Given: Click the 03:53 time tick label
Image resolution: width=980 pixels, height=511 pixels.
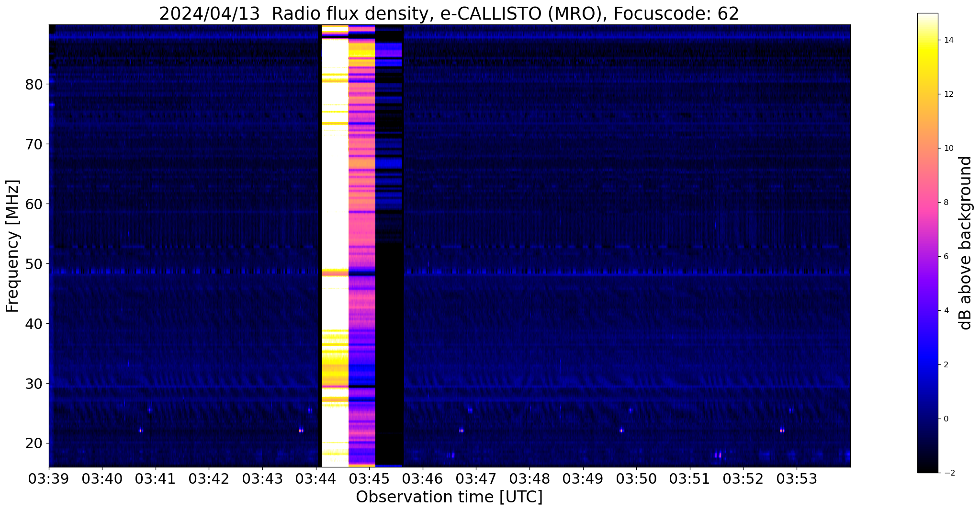Looking at the screenshot, I should pyautogui.click(x=797, y=479).
